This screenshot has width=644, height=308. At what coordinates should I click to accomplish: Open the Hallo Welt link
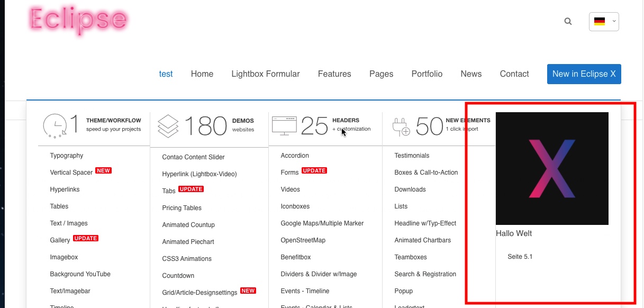tap(514, 233)
